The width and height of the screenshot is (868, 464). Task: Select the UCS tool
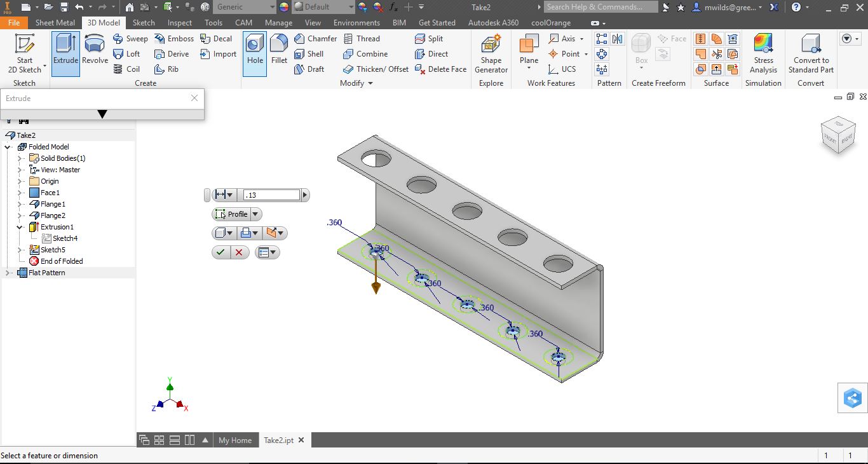coord(562,69)
